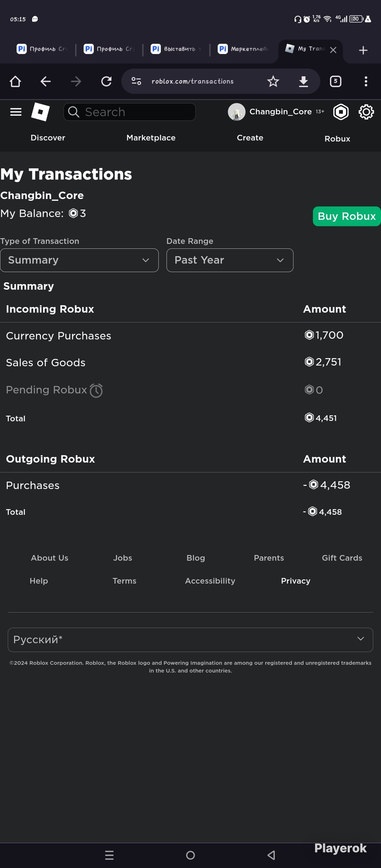Click the Pending Robux clock icon
Screen dimensions: 381x868
click(x=96, y=390)
